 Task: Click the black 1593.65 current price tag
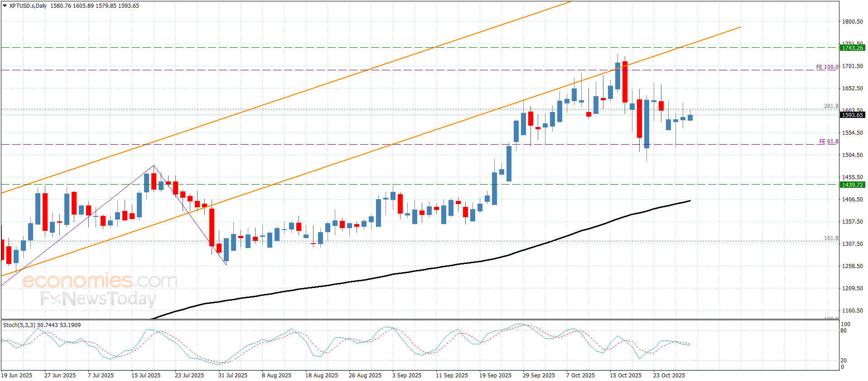[852, 115]
